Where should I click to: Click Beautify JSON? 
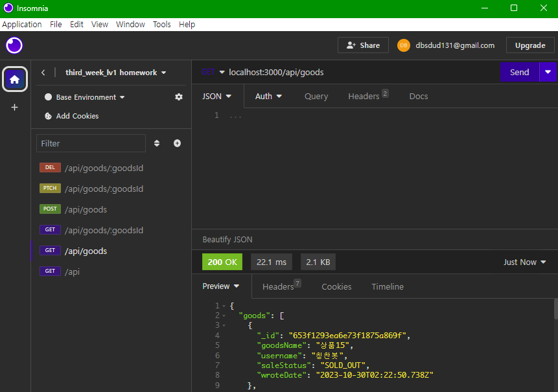point(227,239)
